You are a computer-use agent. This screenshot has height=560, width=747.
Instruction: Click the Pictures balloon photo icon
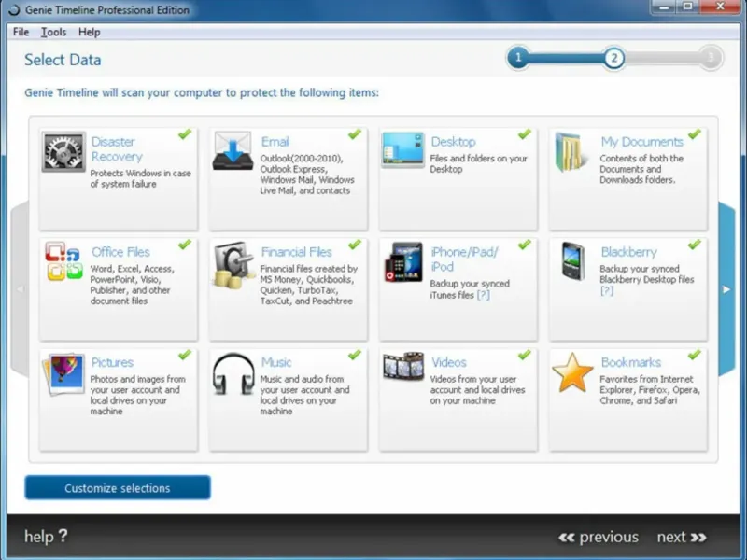point(63,374)
